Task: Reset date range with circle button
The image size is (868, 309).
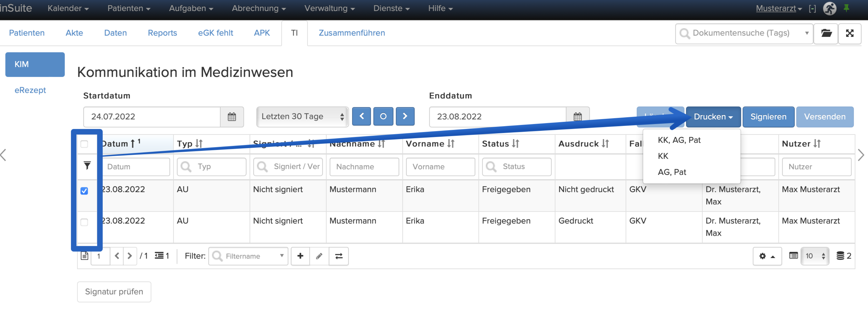Action: [x=383, y=117]
